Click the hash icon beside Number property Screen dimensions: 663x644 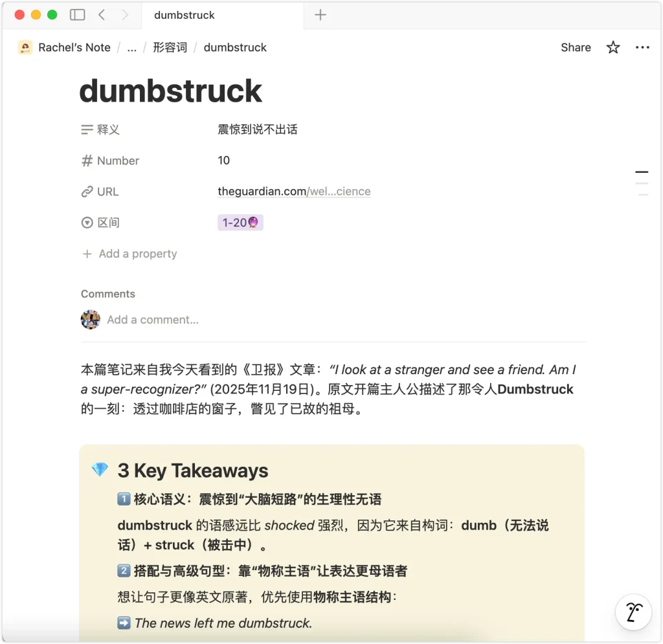coord(87,160)
